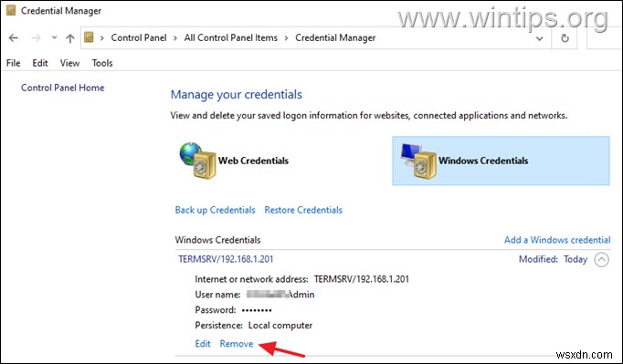
Task: Open the recent locations dropdown arrow
Action: (x=55, y=38)
